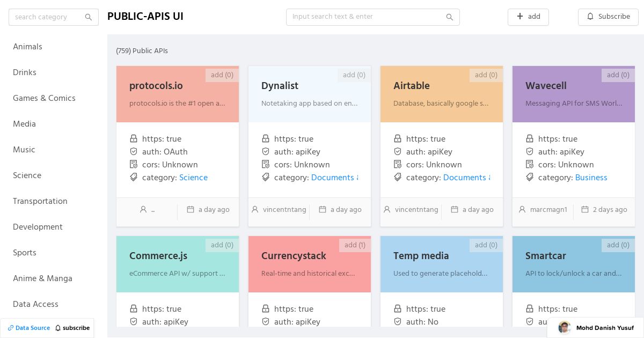The width and height of the screenshot is (644, 338).
Task: Click add (0) on Dynalist card
Action: [354, 75]
